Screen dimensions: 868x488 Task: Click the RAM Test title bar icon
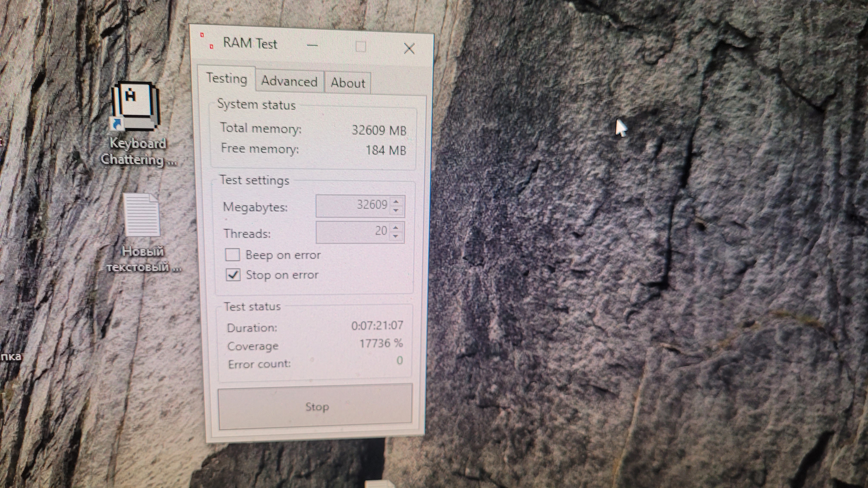[207, 41]
